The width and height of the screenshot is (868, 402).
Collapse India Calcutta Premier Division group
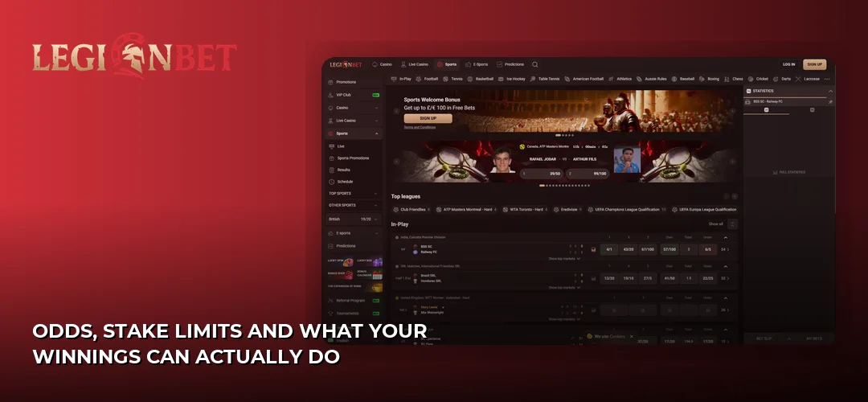coord(726,237)
